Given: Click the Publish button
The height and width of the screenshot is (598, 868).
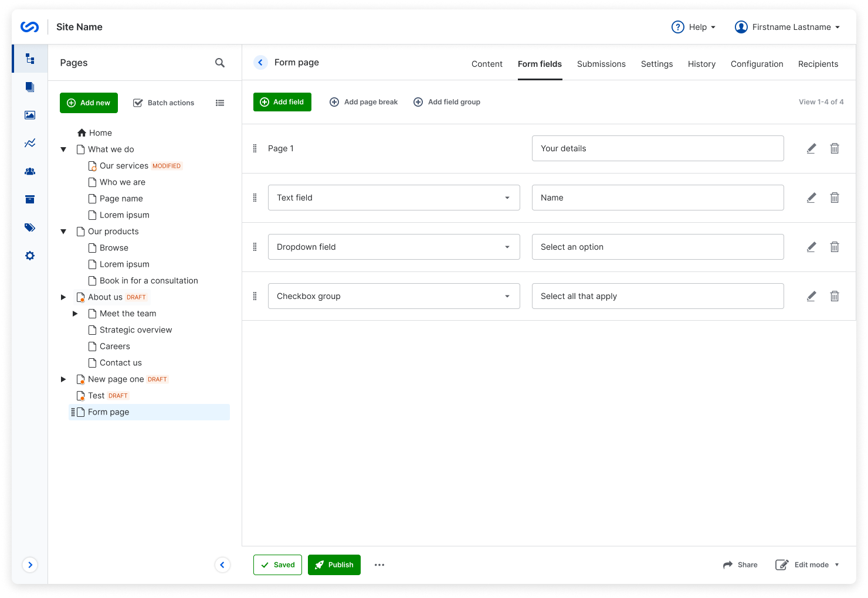Looking at the screenshot, I should point(334,565).
